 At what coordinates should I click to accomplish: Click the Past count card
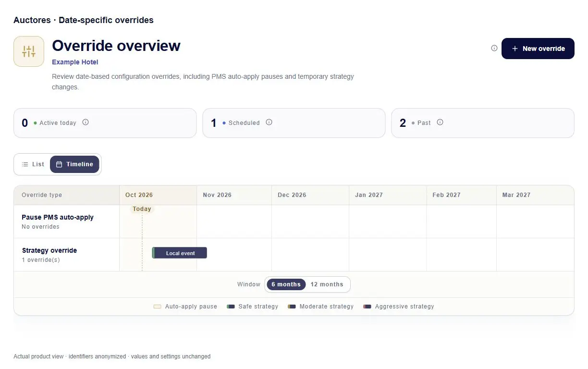tap(483, 123)
